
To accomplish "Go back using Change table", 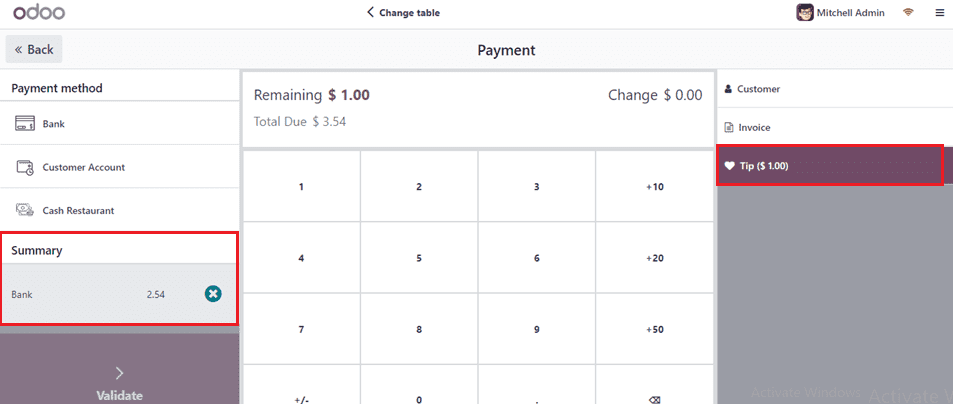I will 403,13.
